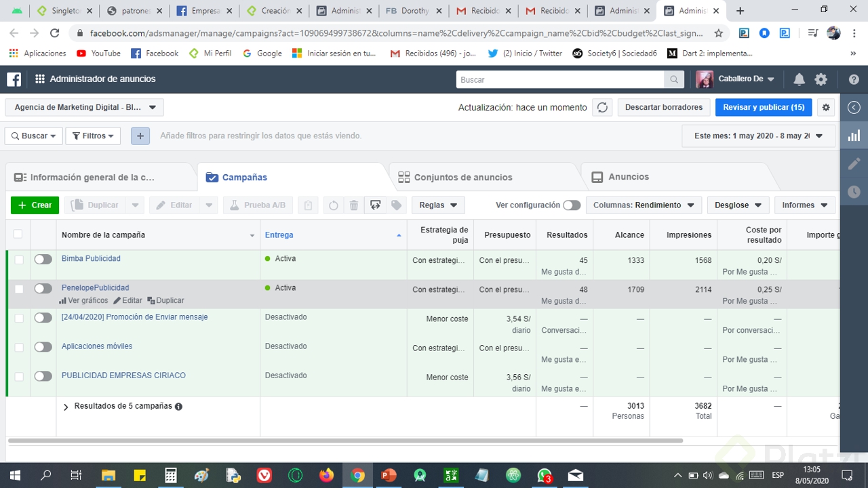The height and width of the screenshot is (488, 868).
Task: Open Calculator from the taskbar
Action: [x=170, y=475]
